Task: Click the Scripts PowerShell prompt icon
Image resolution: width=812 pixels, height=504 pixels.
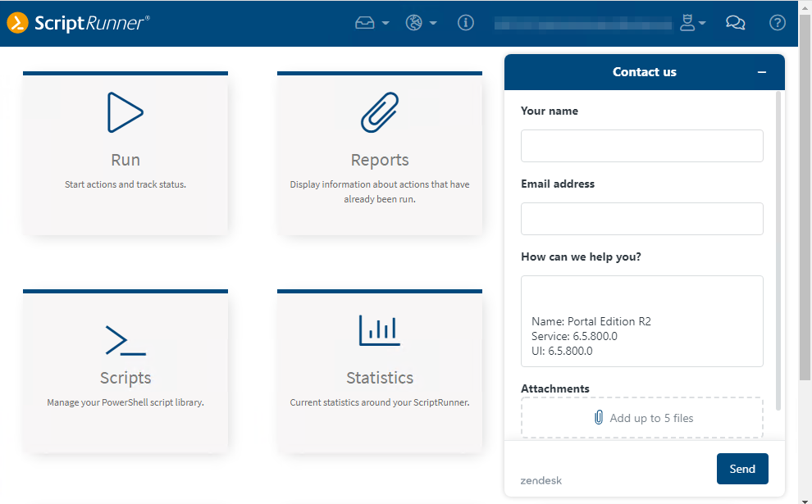Action: 125,339
